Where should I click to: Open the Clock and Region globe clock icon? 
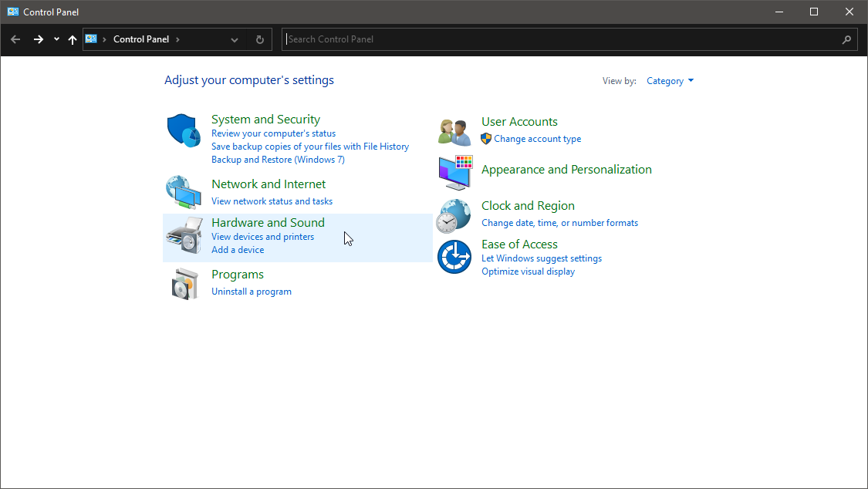click(454, 216)
